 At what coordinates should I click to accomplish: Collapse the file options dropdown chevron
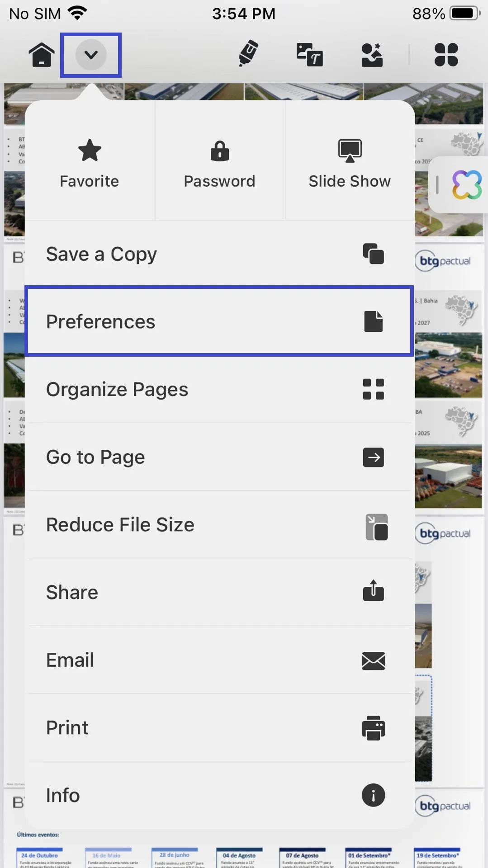(x=91, y=55)
